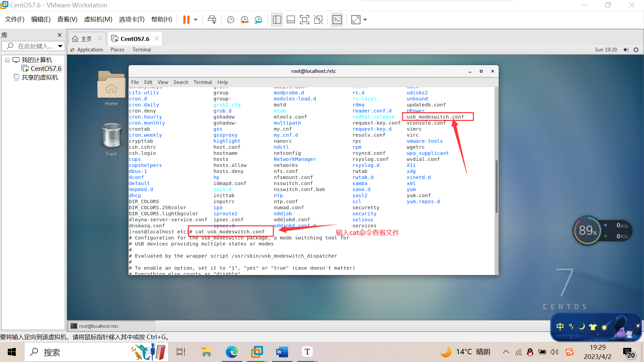Open the power options dropdown arrow
This screenshot has width=644, height=362.
coord(196,19)
